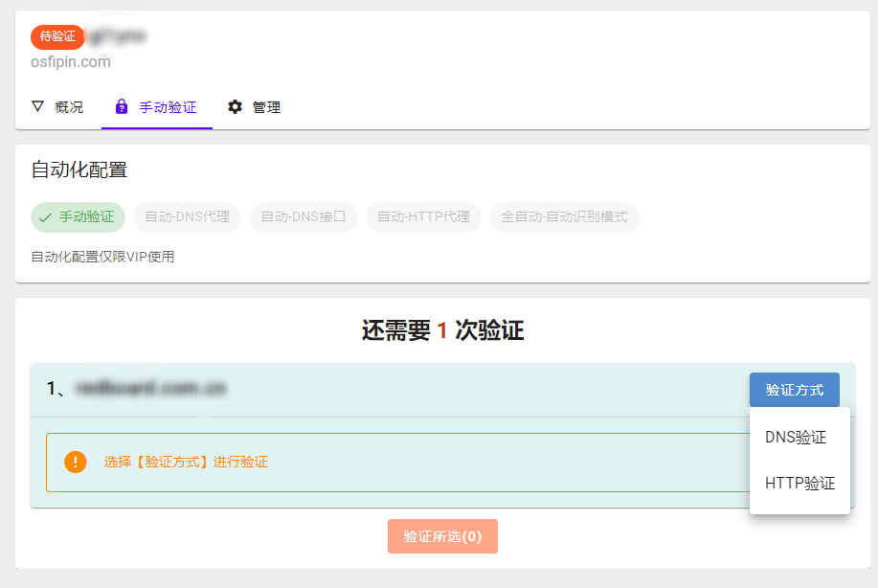Click the orange exclamation warning icon
The height and width of the screenshot is (588, 878).
(75, 462)
